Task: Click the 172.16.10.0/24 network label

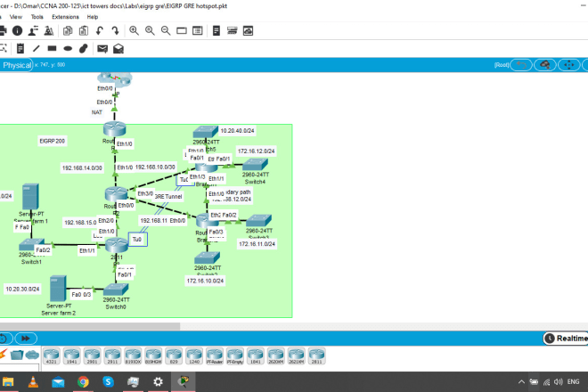Action: tap(205, 281)
